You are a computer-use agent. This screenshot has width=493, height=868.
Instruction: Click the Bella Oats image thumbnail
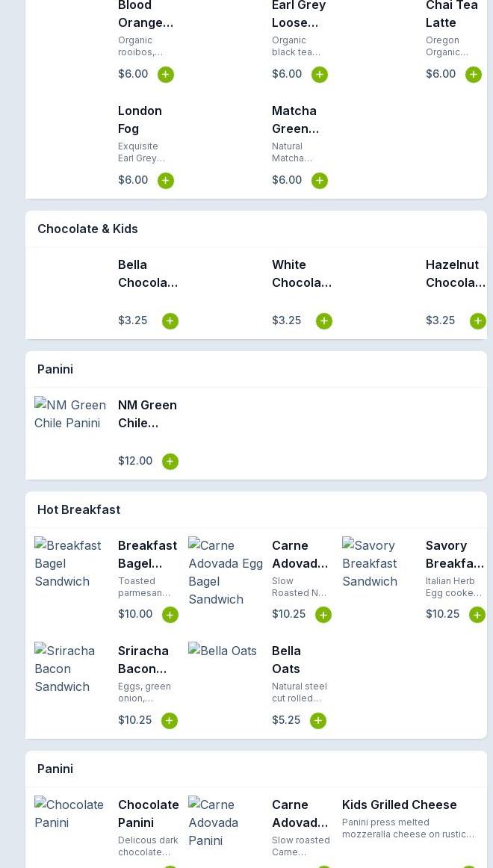tap(223, 651)
